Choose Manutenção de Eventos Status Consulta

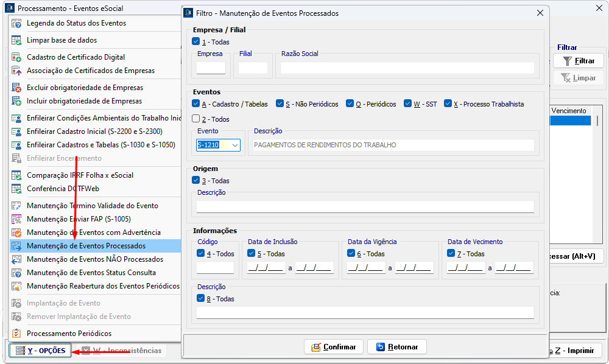pyautogui.click(x=91, y=273)
